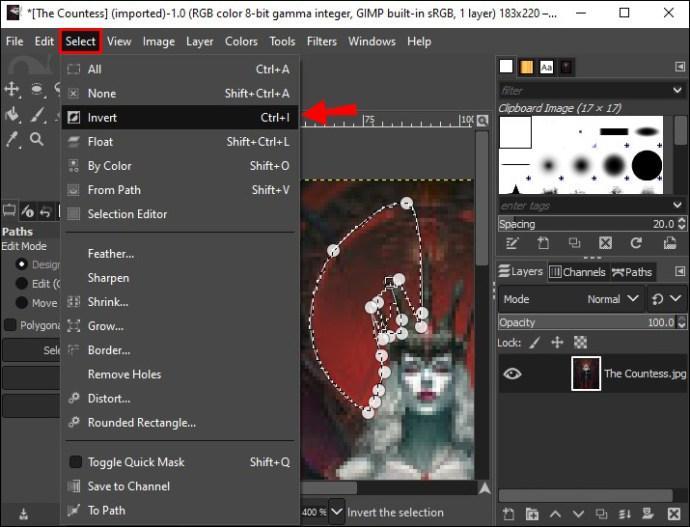The image size is (690, 527).
Task: Click the refresh brushes icon
Action: pos(636,243)
